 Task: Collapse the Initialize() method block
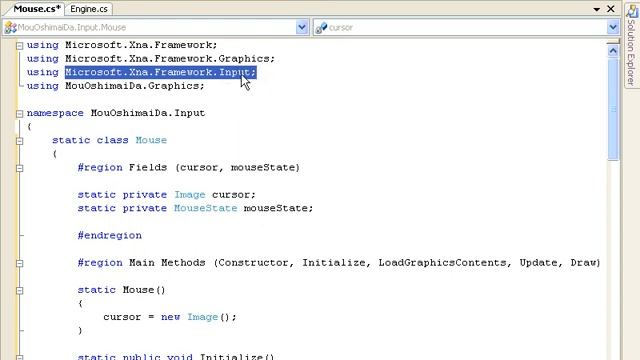(x=19, y=358)
